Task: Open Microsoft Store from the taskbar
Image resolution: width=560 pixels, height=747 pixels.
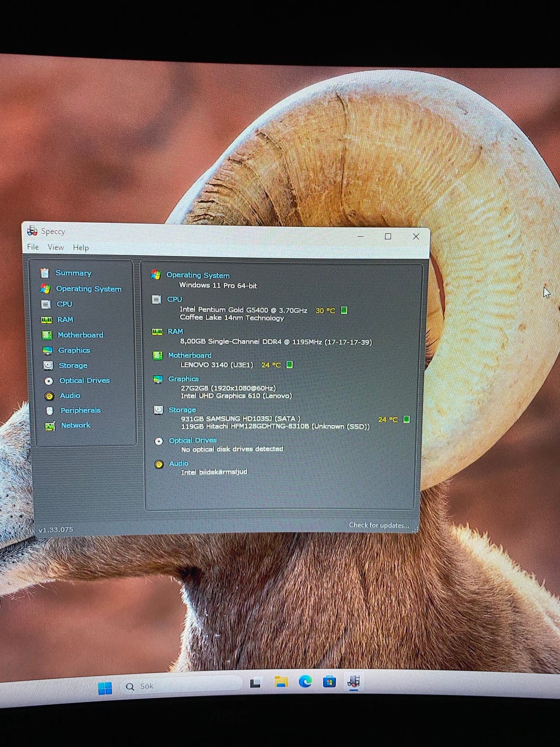Action: 330,682
